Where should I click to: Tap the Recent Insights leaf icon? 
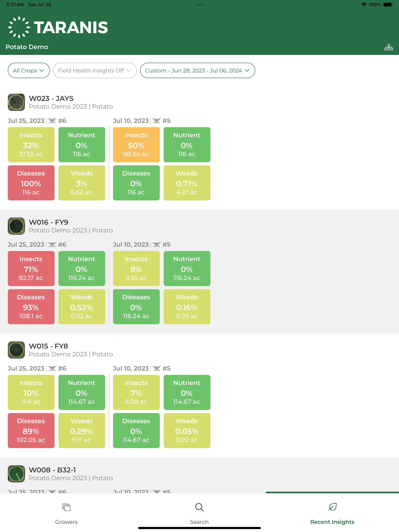click(332, 507)
